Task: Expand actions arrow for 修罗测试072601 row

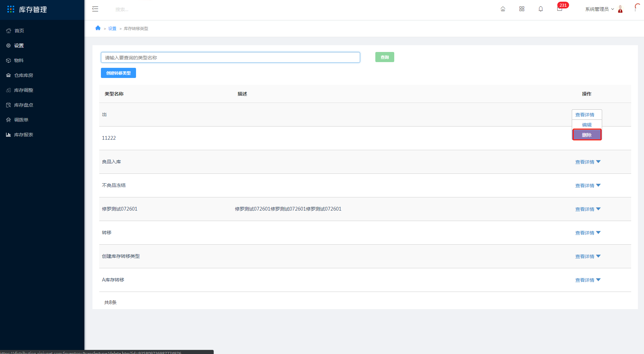Action: (x=598, y=209)
